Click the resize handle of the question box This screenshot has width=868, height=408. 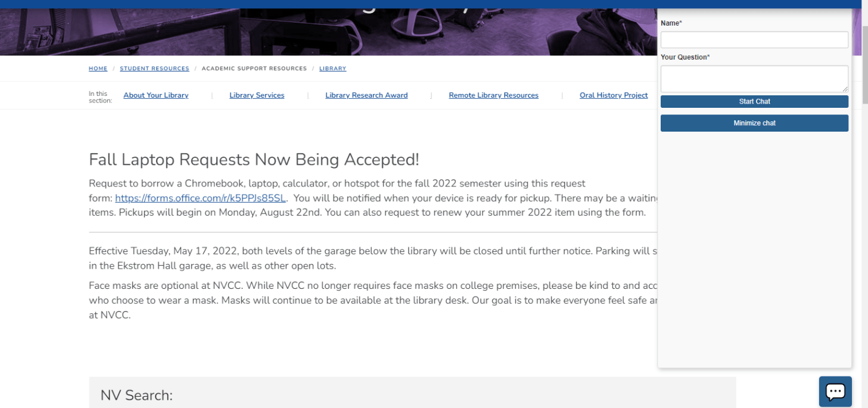coord(845,89)
